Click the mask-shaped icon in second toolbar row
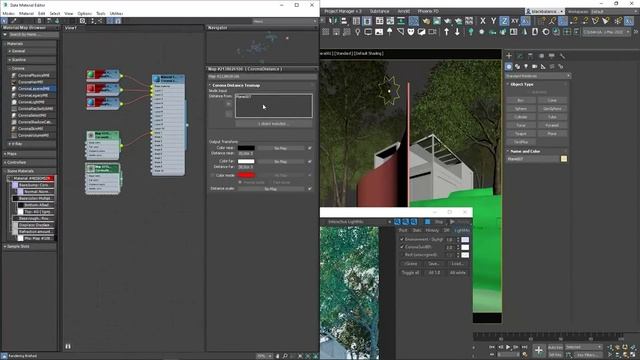This screenshot has height=360, width=640. [x=411, y=32]
